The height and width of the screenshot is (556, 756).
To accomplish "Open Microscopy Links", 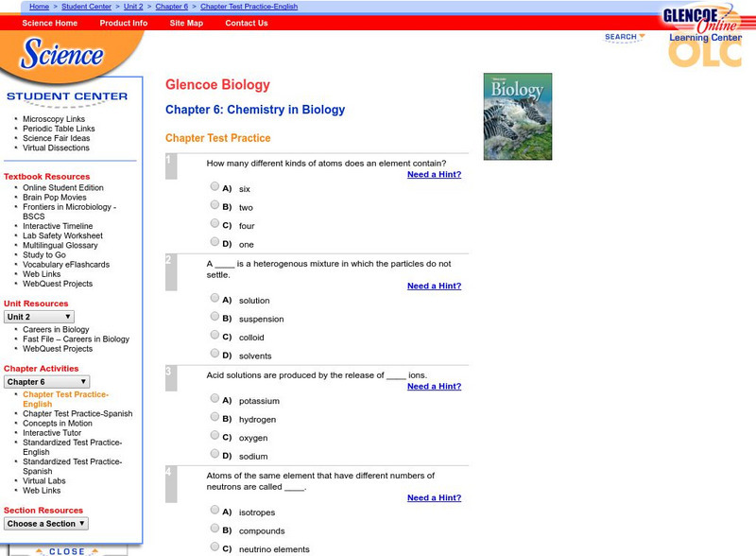I will (x=54, y=119).
